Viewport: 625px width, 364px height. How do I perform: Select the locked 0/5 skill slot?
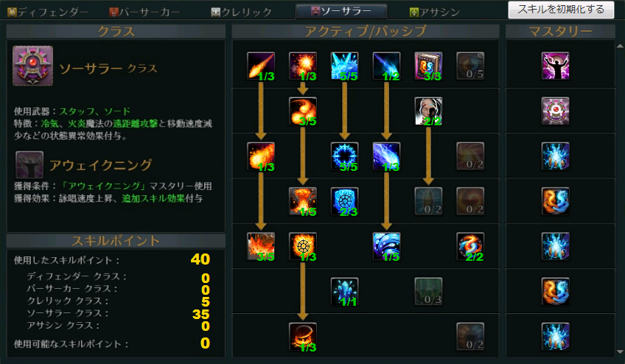coord(470,66)
